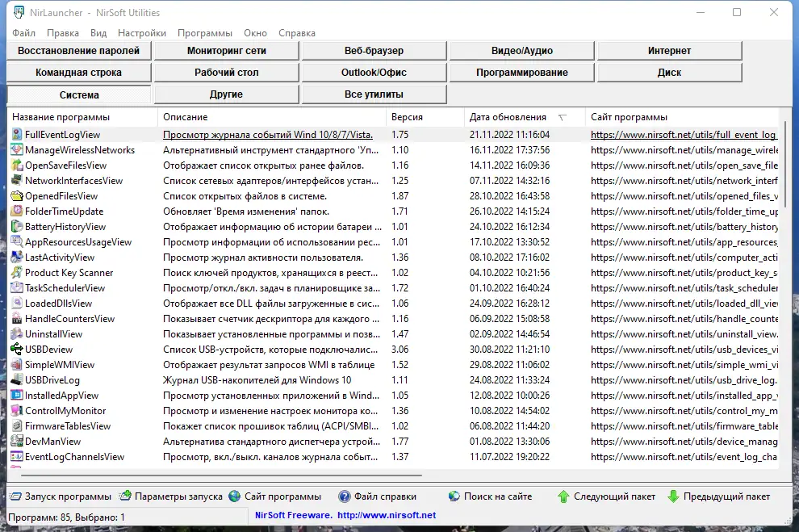Click the ControlMyMonitor icon
Image resolution: width=799 pixels, height=532 pixels.
click(x=17, y=410)
